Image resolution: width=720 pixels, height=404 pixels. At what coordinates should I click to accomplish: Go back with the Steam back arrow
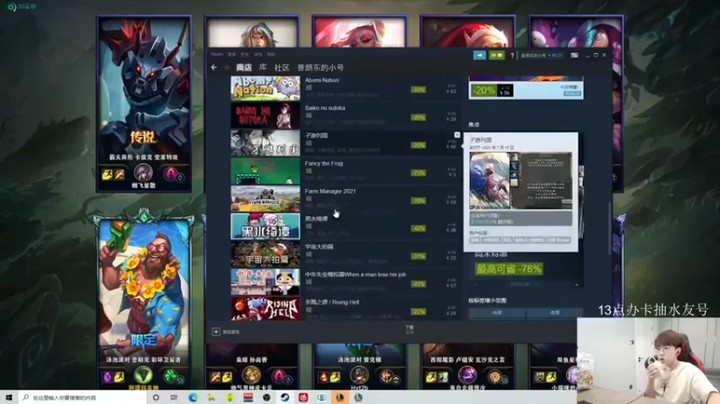click(214, 67)
